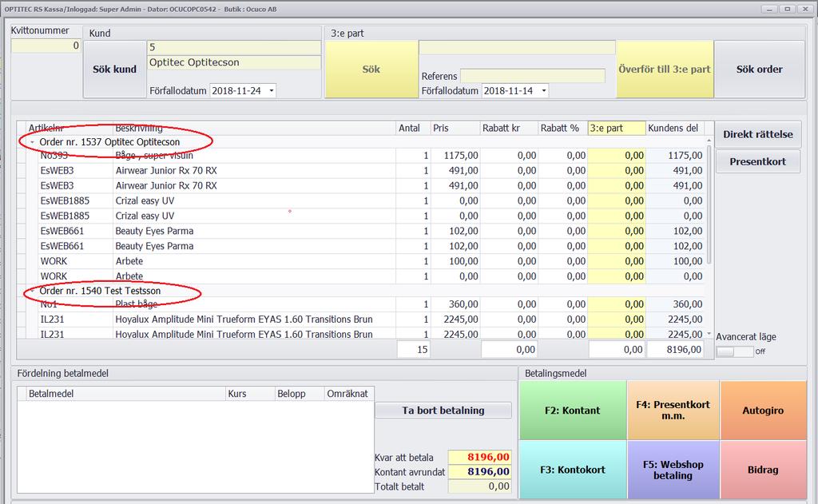The height and width of the screenshot is (504, 818).
Task: Click the Totalt betalt field showing 0,00
Action: tap(479, 486)
